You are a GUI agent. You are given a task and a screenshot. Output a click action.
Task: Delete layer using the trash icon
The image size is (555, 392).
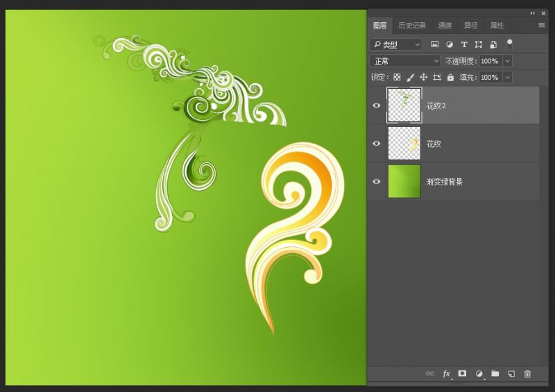527,373
